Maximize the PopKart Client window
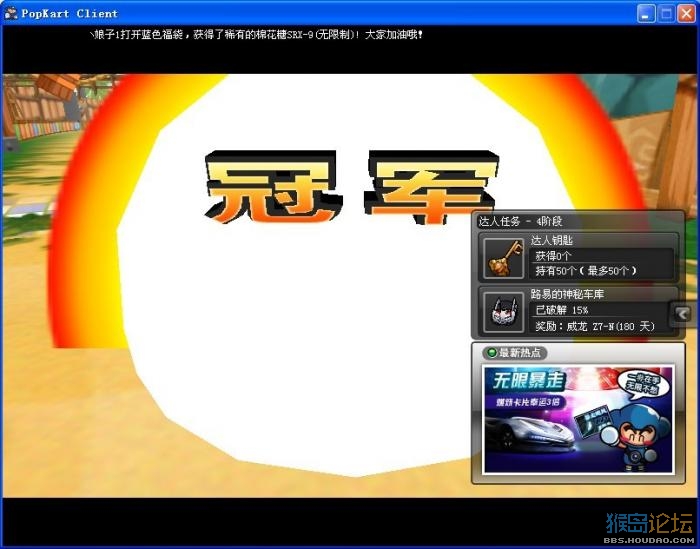This screenshot has width=700, height=549. [666, 13]
